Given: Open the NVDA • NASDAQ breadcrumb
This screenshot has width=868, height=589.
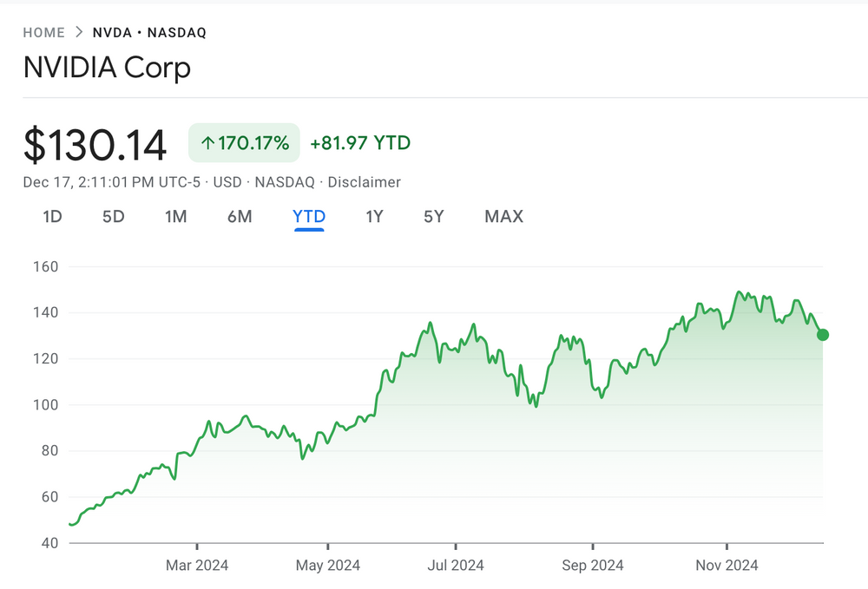Looking at the screenshot, I should [x=149, y=33].
